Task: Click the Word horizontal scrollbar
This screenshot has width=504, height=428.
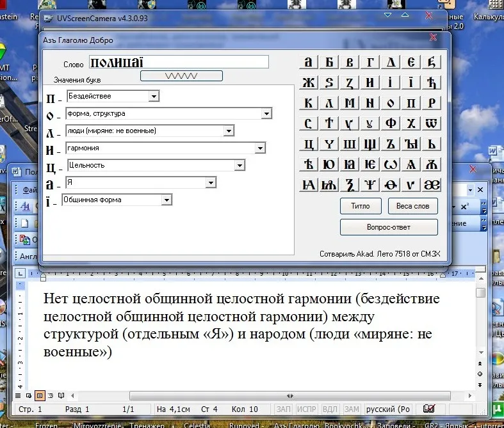Action: (272, 395)
